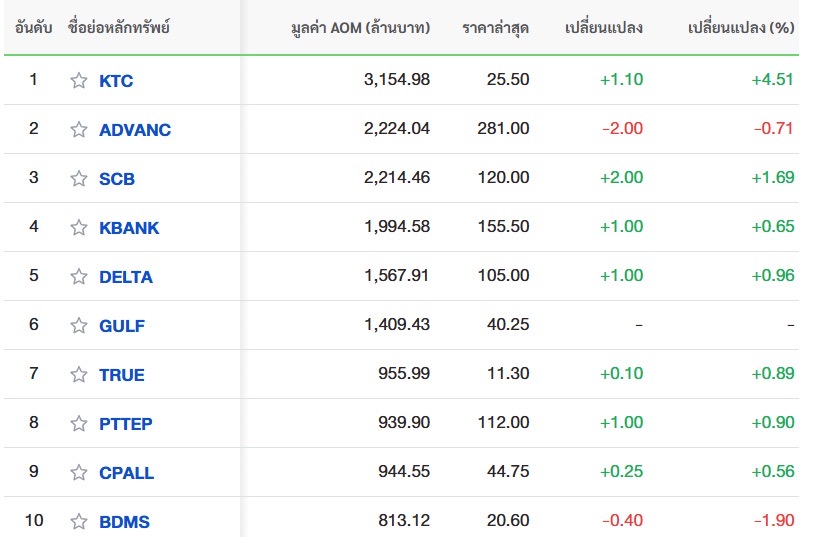Select the change value +2.00

622,177
